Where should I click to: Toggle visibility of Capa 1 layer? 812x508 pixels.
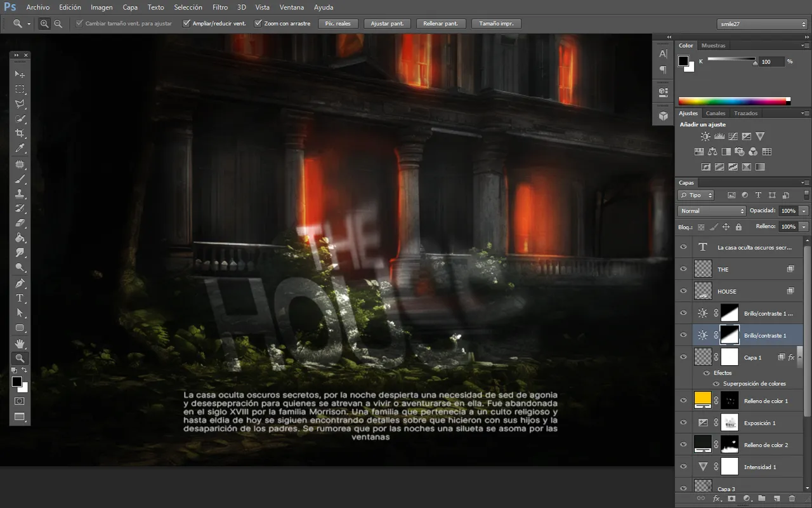pos(683,357)
